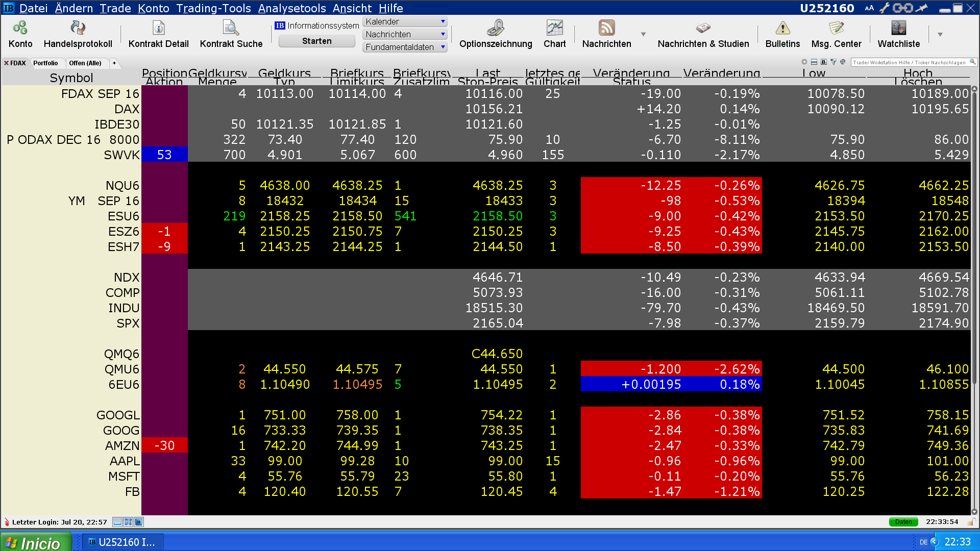Open the Optionszeichnung icon
The height and width of the screenshot is (551, 980).
pyautogui.click(x=495, y=28)
